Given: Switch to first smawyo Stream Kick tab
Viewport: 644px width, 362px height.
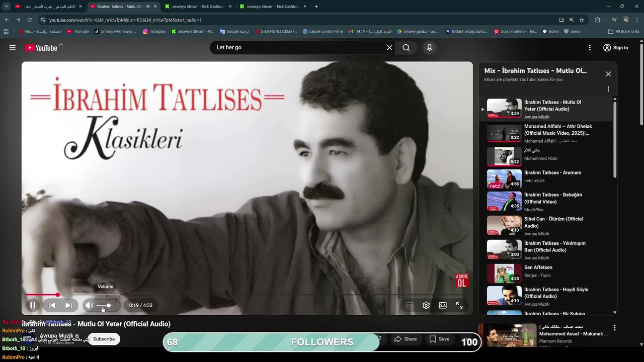Looking at the screenshot, I should (197, 7).
